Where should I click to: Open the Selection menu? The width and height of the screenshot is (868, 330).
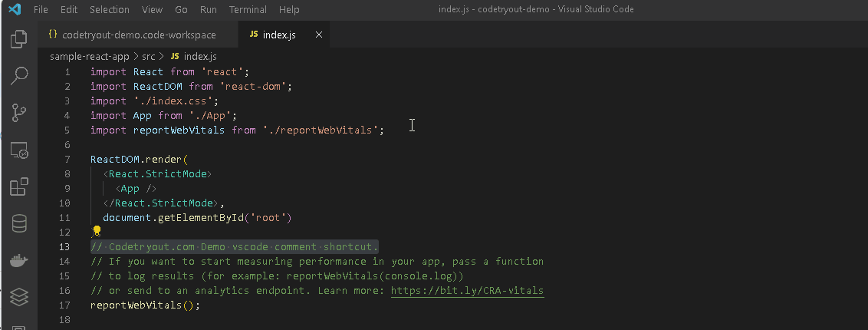coord(110,9)
